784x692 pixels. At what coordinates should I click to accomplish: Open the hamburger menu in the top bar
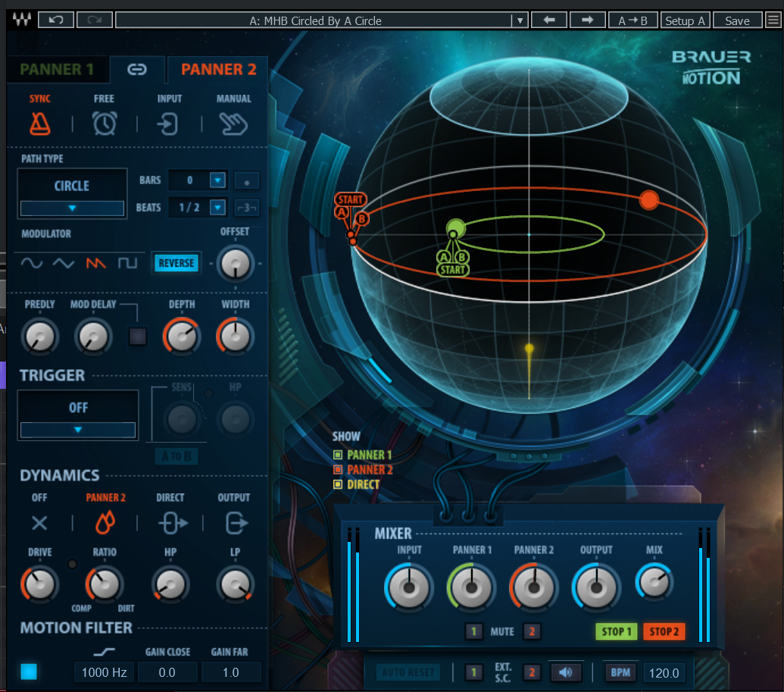coord(773,20)
